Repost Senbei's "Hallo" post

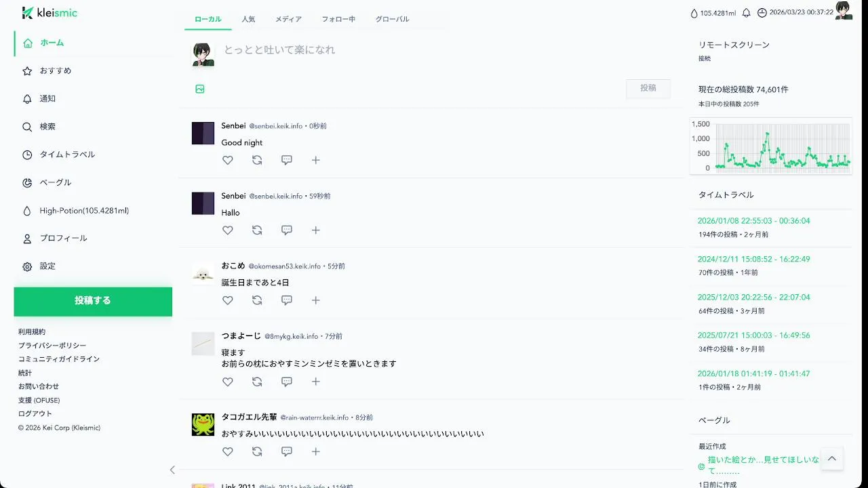[257, 230]
